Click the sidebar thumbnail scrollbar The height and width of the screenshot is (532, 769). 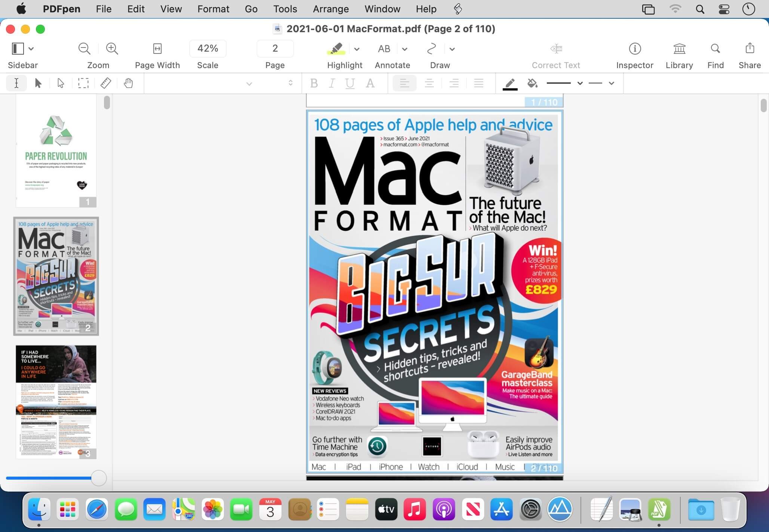pyautogui.click(x=107, y=103)
